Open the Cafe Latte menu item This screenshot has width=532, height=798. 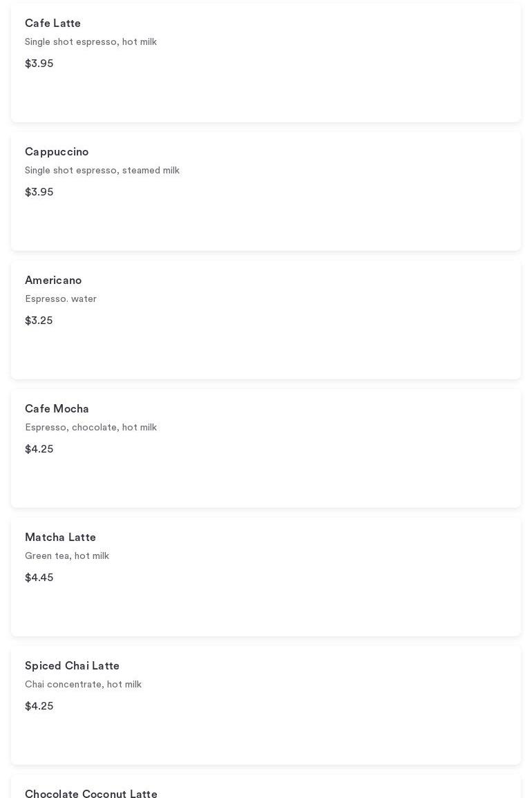53,23
